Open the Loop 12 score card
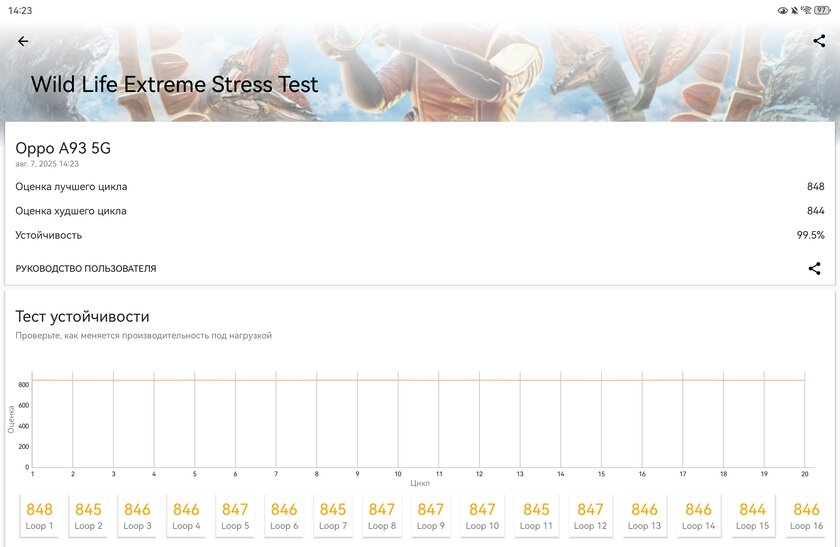840x547 pixels. point(590,516)
